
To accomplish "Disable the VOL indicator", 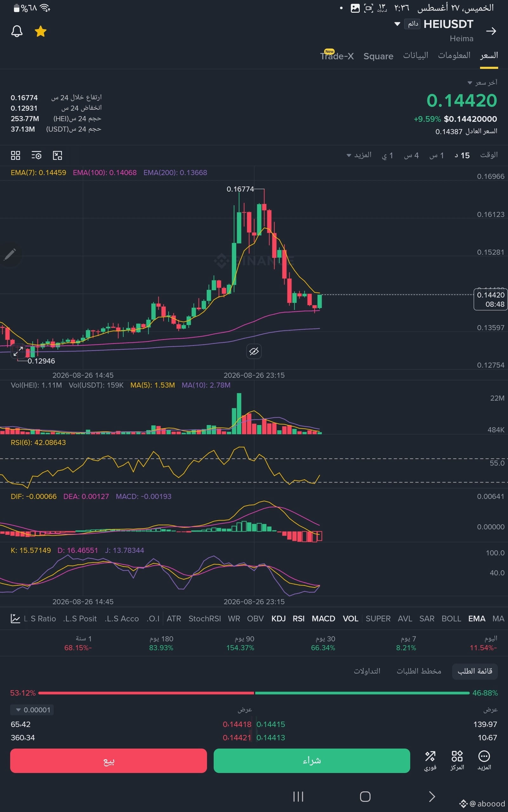I will 351,619.
